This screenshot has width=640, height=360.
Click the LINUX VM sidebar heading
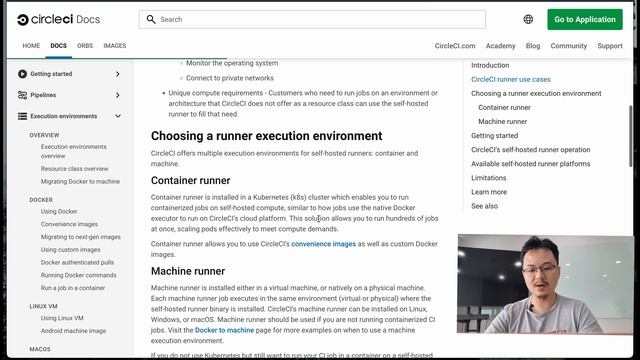click(x=43, y=306)
